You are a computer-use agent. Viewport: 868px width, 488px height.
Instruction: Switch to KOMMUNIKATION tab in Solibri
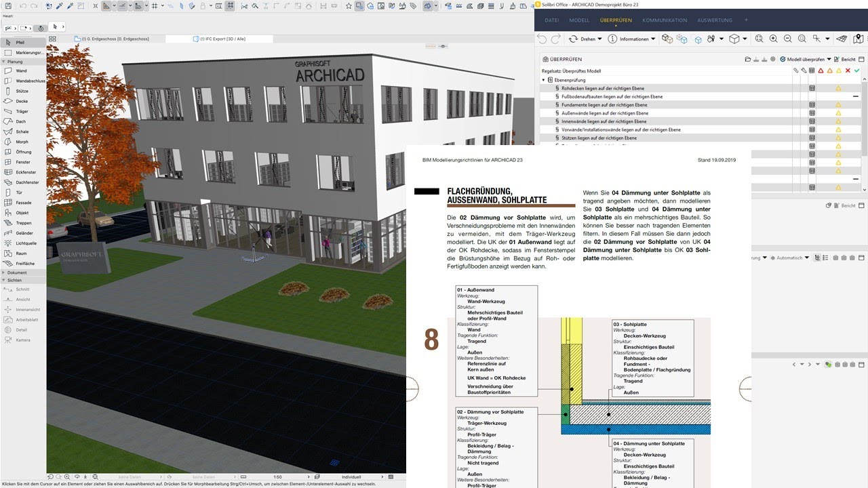[665, 20]
